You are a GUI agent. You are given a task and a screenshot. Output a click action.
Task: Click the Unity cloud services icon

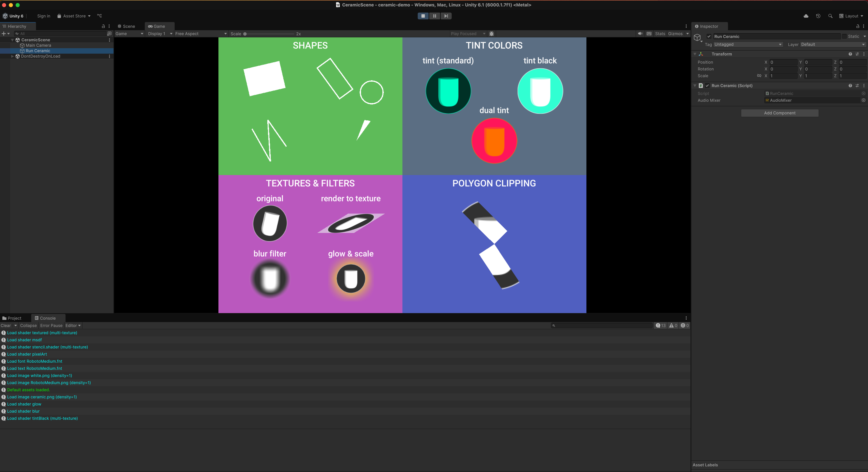pos(806,16)
